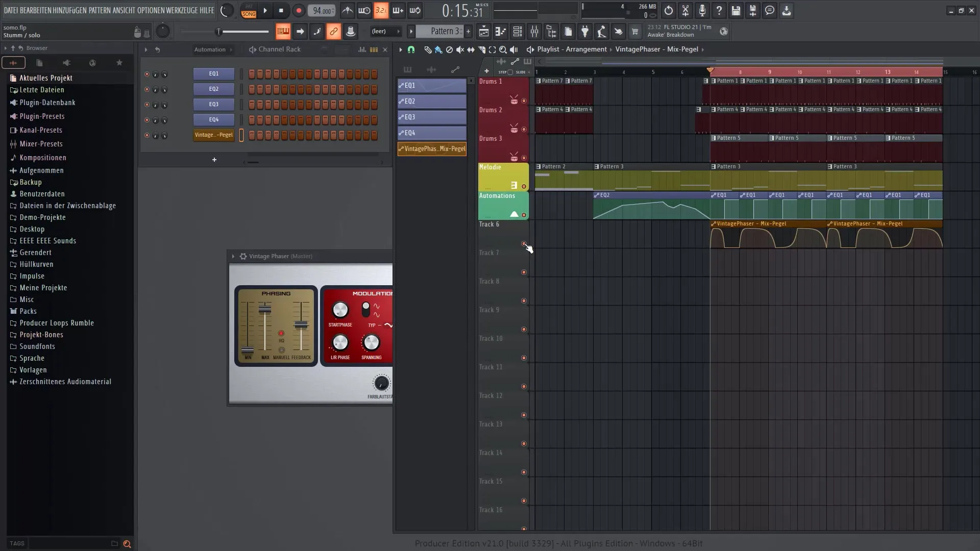Toggle the loop recording icon
980x551 pixels.
[x=415, y=10]
